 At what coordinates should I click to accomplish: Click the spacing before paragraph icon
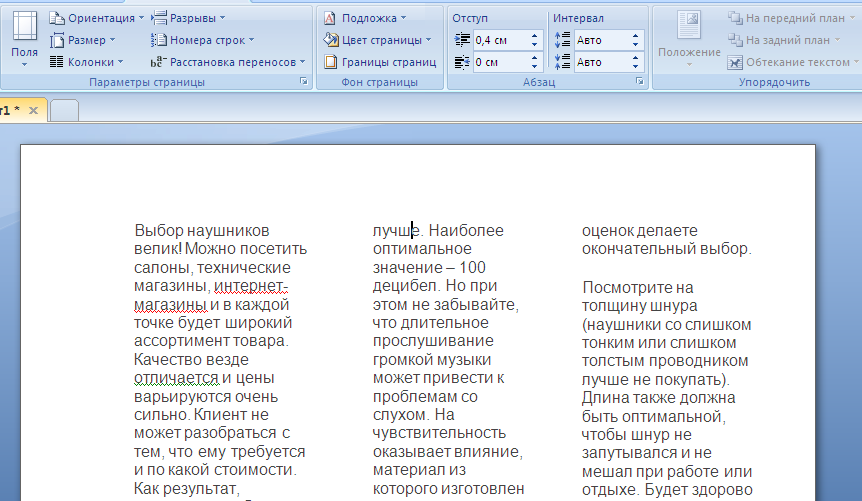click(x=562, y=40)
